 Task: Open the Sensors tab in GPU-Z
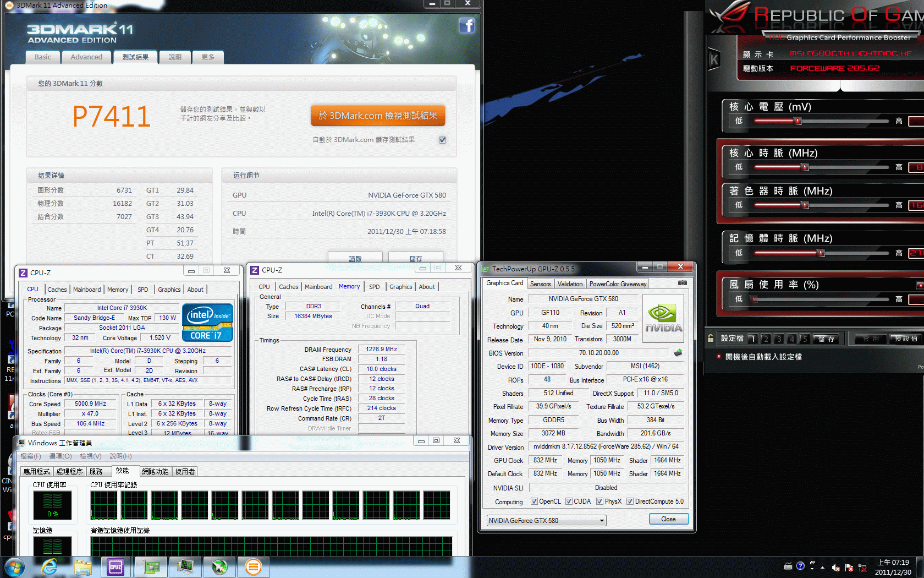coord(540,284)
